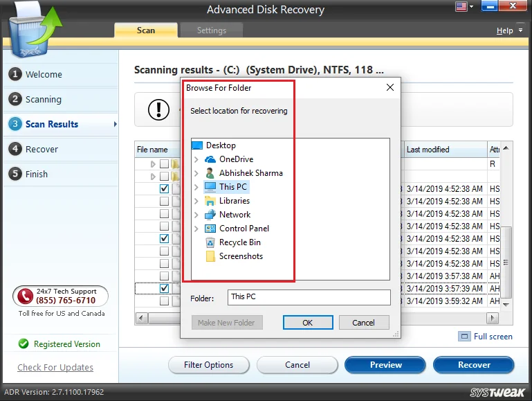Select the Recycle Bin icon

(210, 242)
